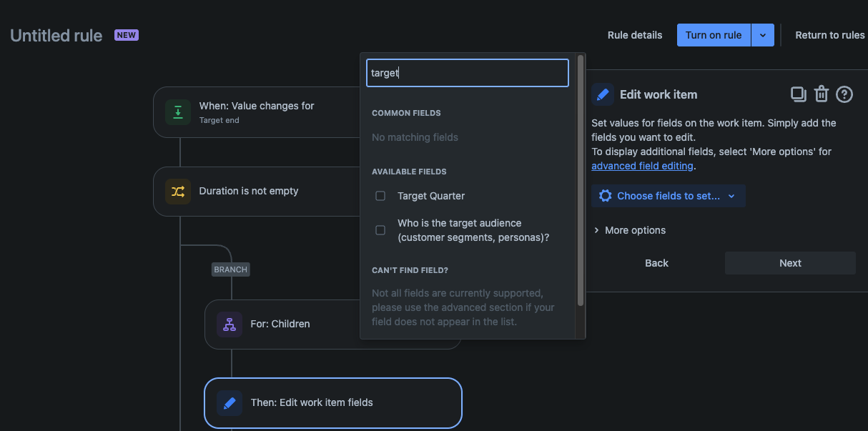Select the Duration condition shuffle icon
Viewport: 868px width, 431px height.
[177, 191]
